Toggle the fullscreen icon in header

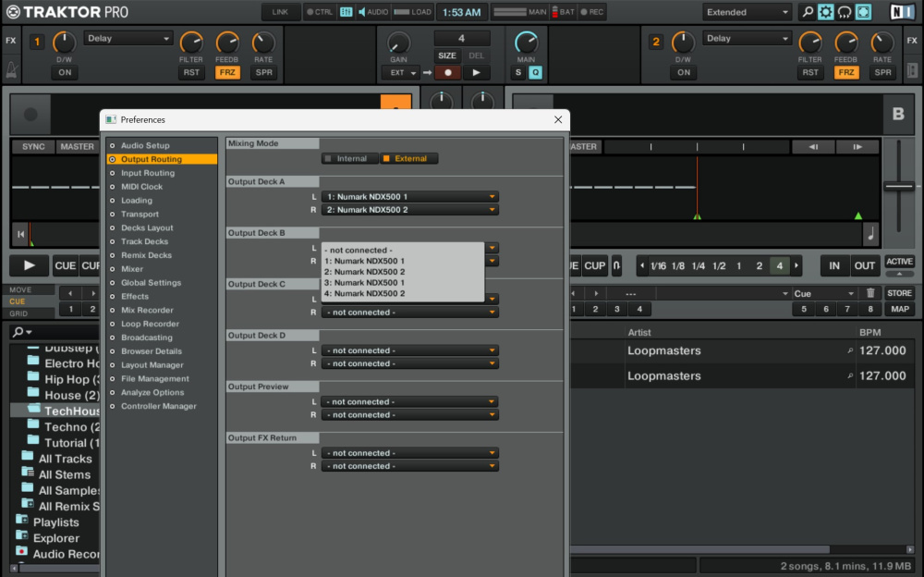(x=863, y=12)
